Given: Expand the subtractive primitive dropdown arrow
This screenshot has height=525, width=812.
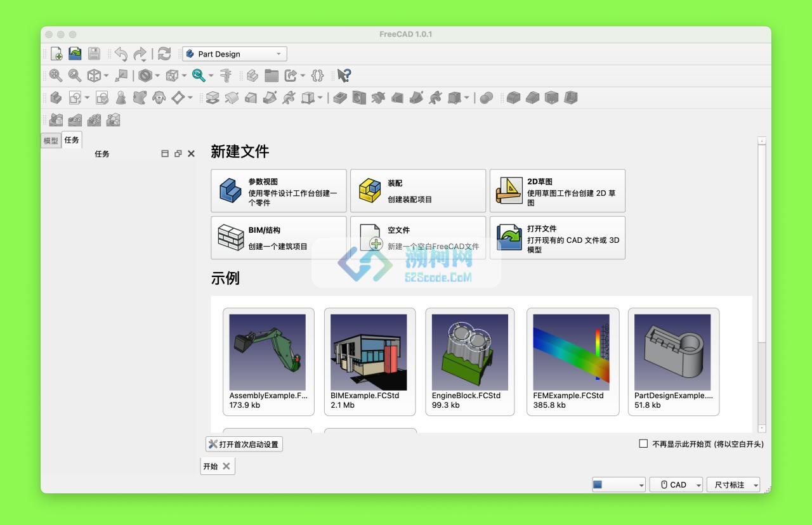Looking at the screenshot, I should coord(466,98).
